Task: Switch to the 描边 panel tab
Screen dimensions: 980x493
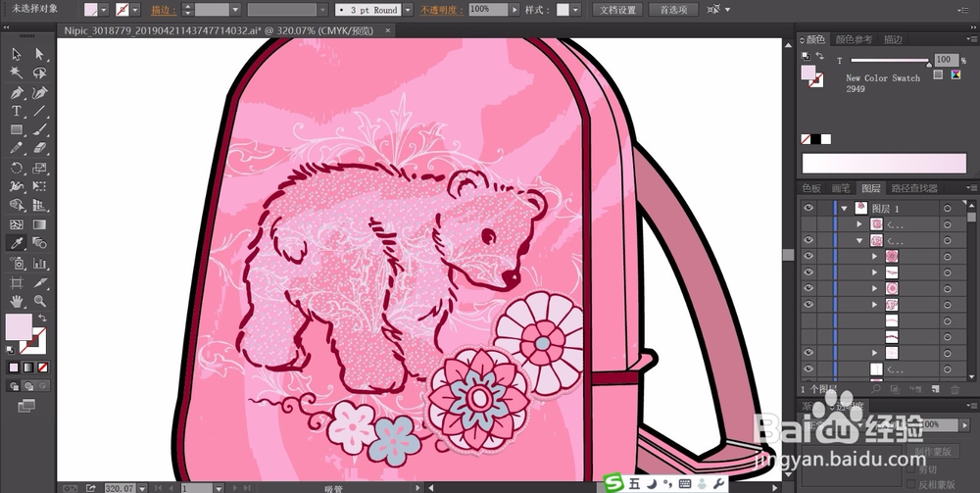Action: pyautogui.click(x=893, y=39)
